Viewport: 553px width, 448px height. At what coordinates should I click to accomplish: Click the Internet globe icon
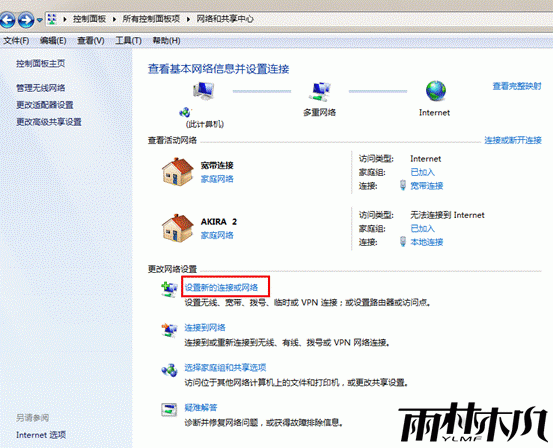point(436,91)
